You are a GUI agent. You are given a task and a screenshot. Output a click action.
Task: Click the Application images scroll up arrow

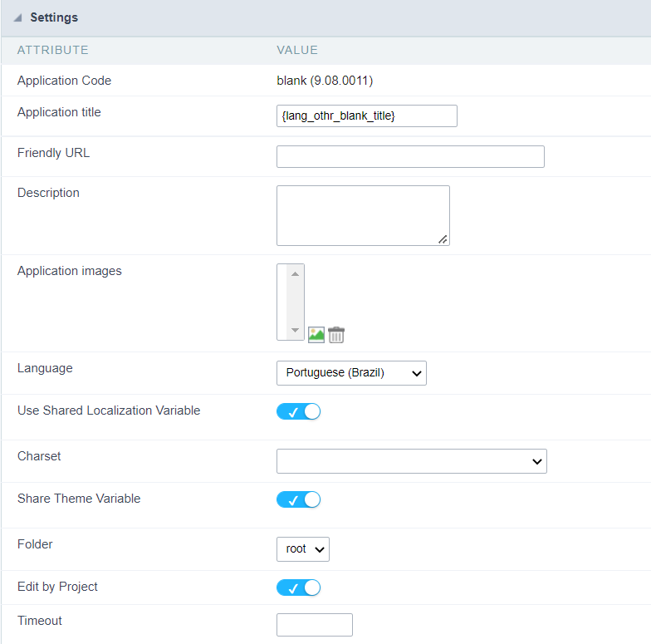(296, 274)
